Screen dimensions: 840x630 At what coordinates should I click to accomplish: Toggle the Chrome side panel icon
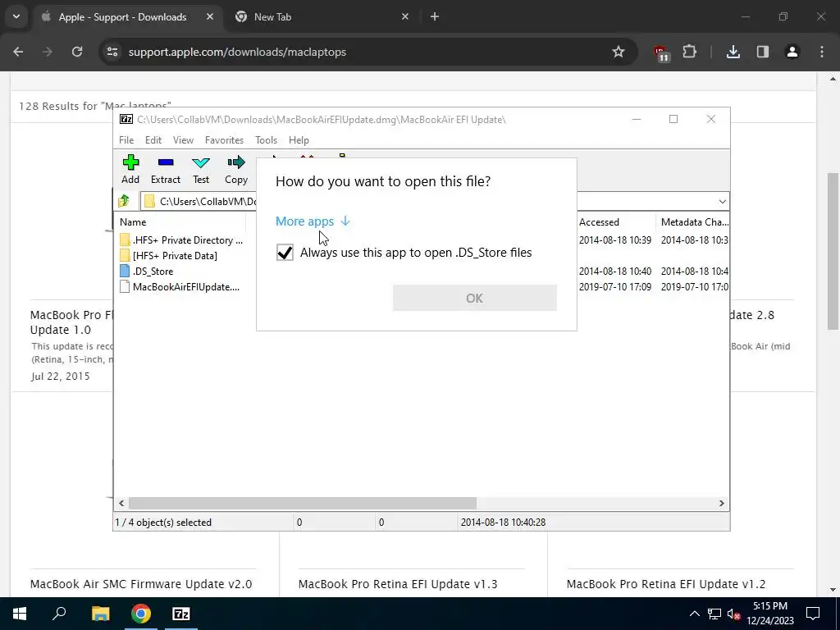pyautogui.click(x=763, y=52)
